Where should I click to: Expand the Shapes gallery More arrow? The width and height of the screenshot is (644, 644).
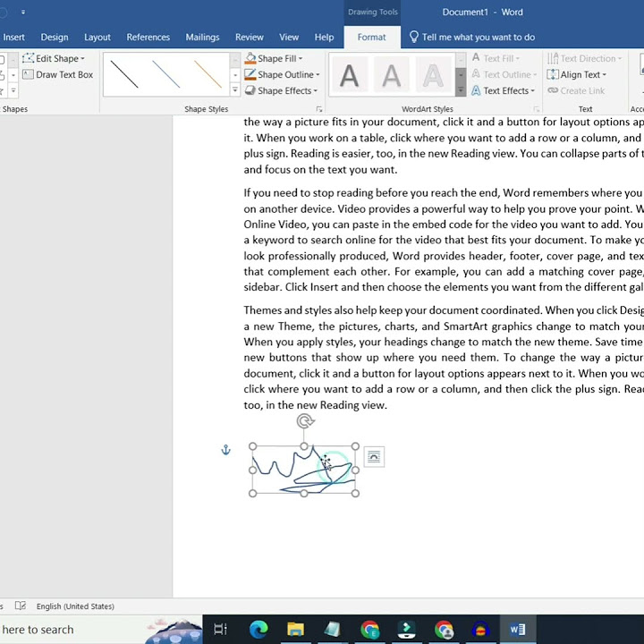tap(13, 90)
